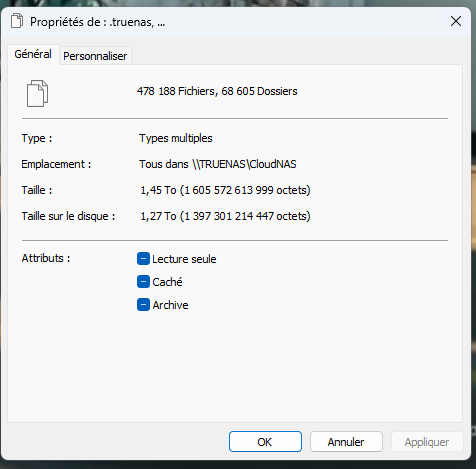Toggle the Caché attribute checkbox
The width and height of the screenshot is (476, 469).
coord(143,282)
